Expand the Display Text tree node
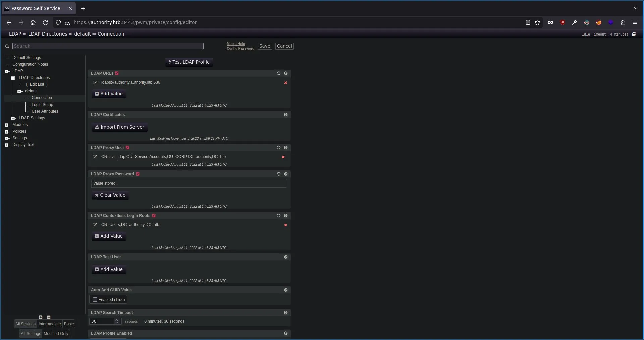This screenshot has height=340, width=644. tap(7, 145)
